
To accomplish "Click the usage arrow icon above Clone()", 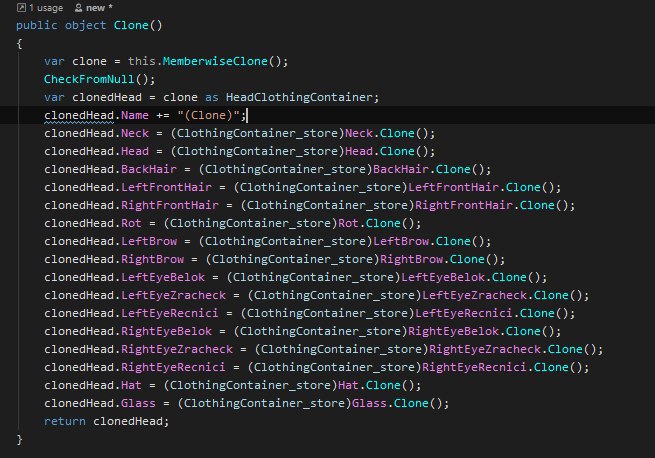I will point(21,8).
